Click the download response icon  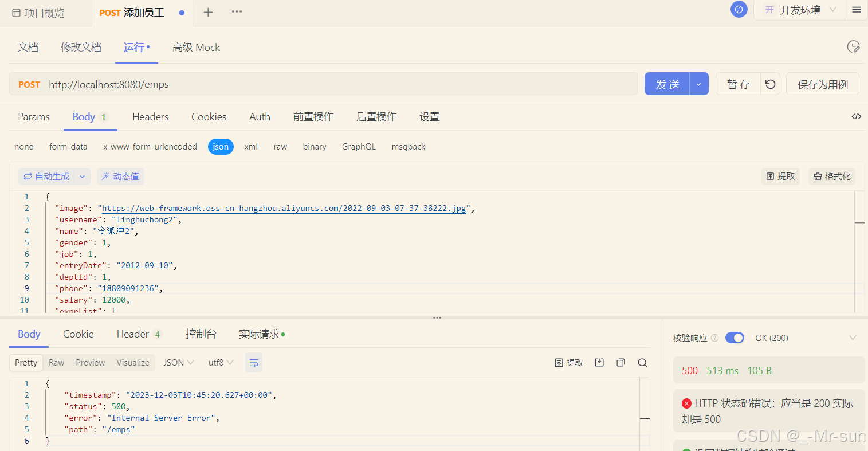599,363
